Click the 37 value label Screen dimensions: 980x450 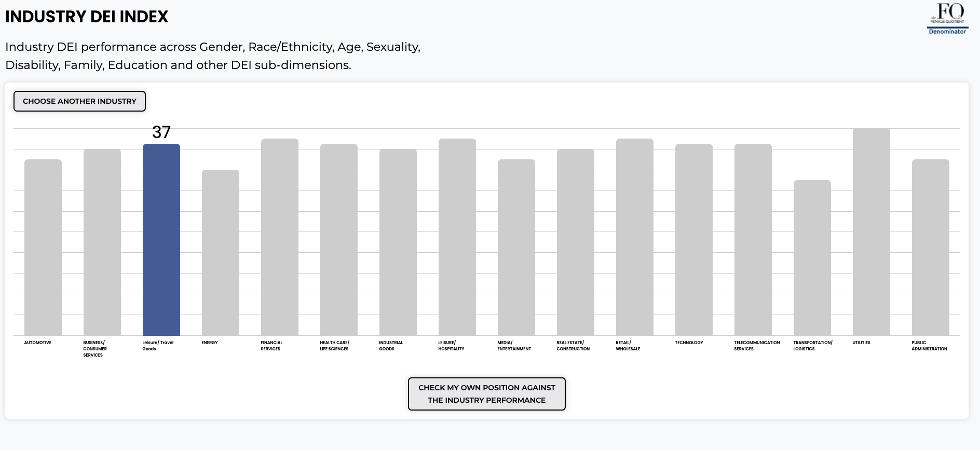point(161,132)
